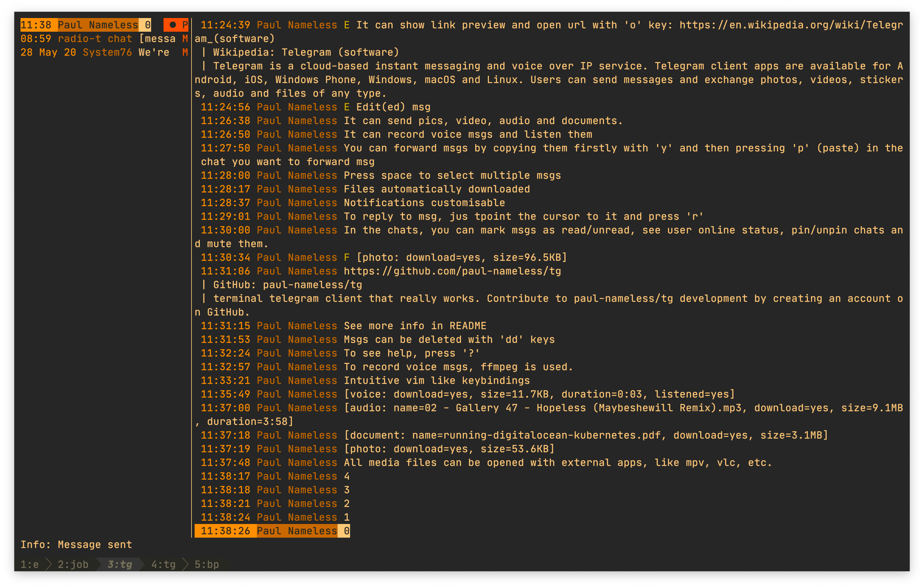Click the E flag on 11:24:56 message

click(346, 107)
